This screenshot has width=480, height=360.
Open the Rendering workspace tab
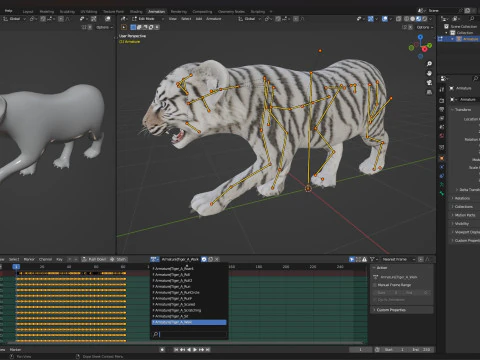click(x=179, y=12)
